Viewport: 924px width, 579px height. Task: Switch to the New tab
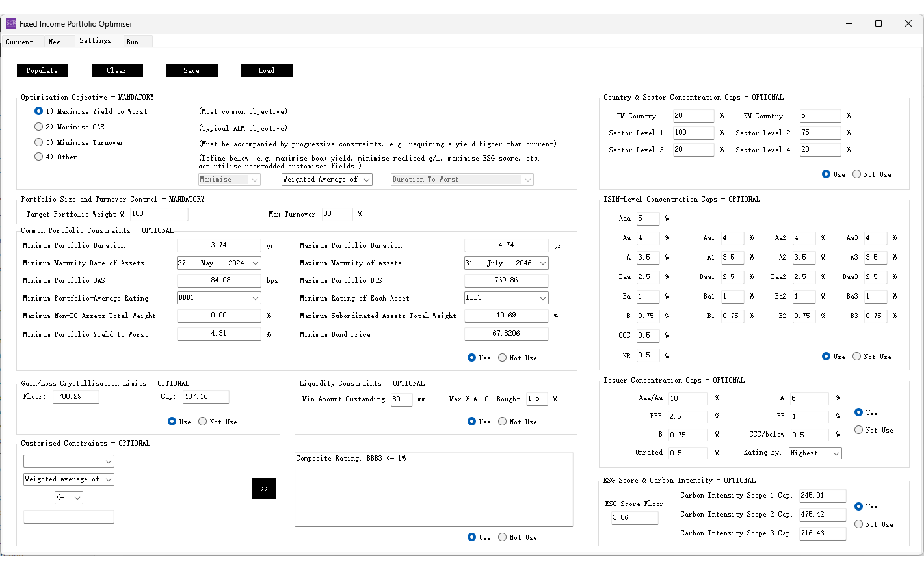[x=54, y=41]
